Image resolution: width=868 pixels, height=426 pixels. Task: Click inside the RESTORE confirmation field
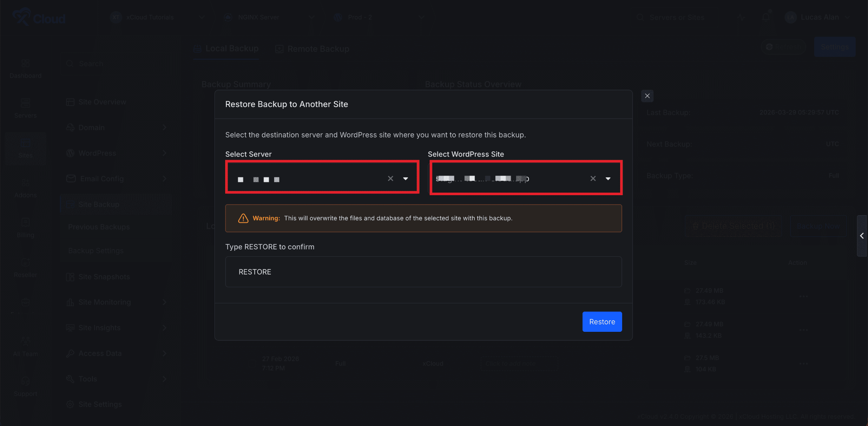click(423, 272)
